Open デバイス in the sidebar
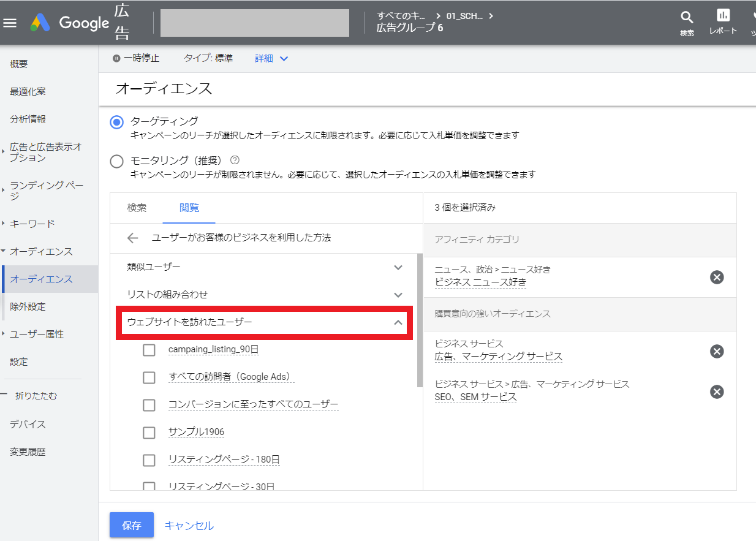756x541 pixels. (28, 424)
